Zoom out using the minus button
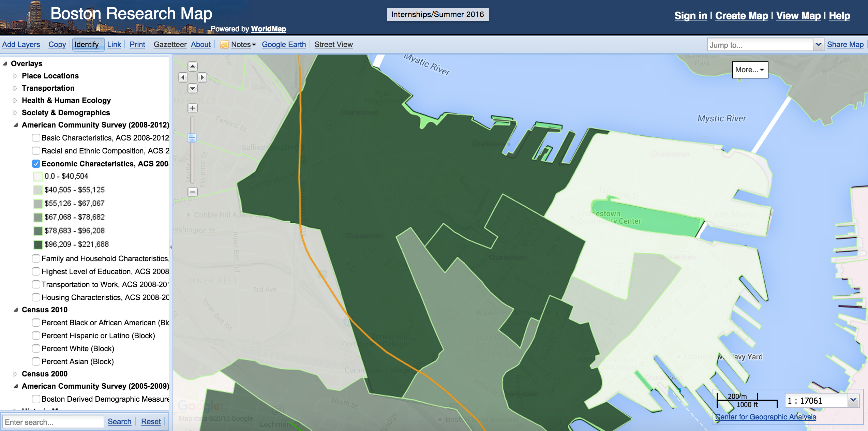This screenshot has width=868, height=431. [x=193, y=192]
